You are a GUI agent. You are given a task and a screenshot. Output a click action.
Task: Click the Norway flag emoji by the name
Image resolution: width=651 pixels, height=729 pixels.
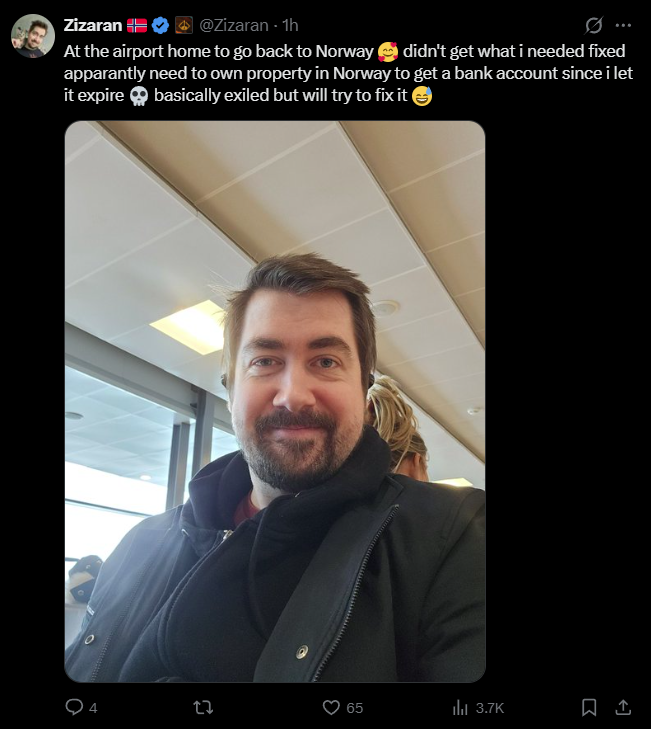pos(137,25)
